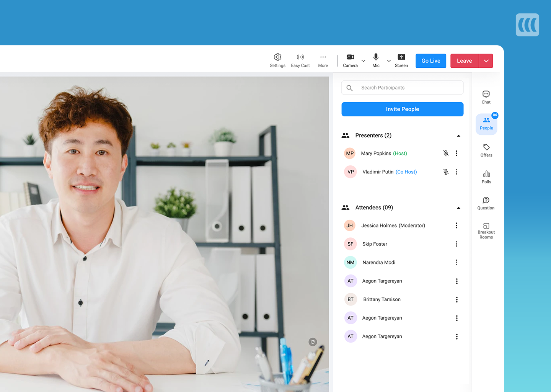This screenshot has height=392, width=551.
Task: Select Narendra Modi name
Action: click(x=379, y=262)
